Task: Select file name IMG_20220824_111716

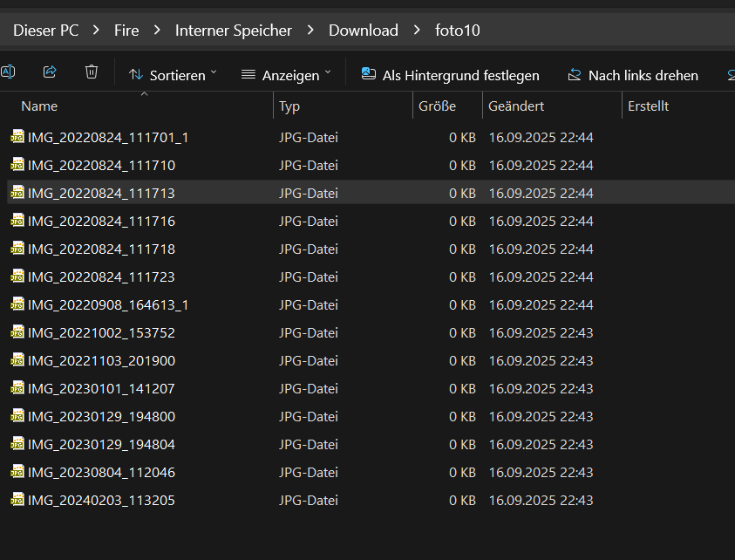Action: pos(101,222)
